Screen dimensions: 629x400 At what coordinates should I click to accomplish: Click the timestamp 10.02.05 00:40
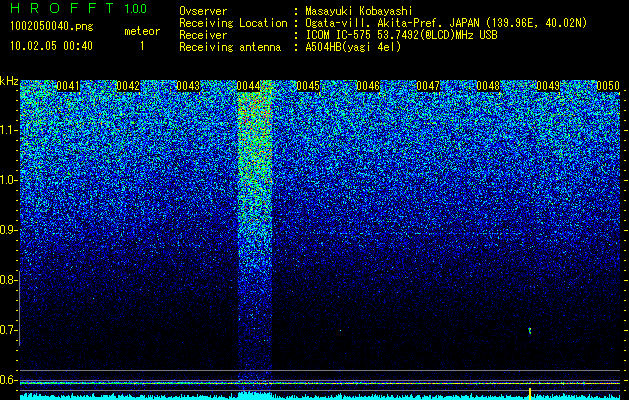click(51, 46)
